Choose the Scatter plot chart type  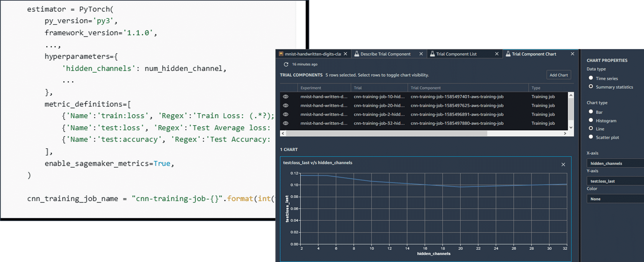[591, 137]
